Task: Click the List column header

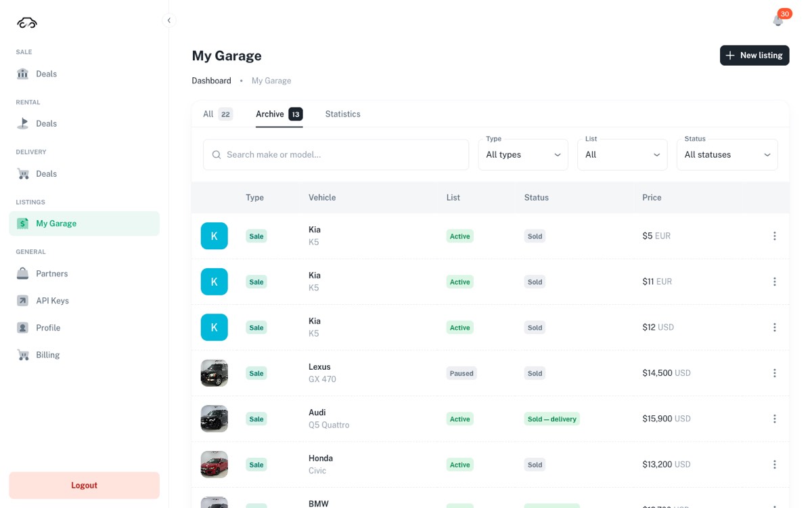Action: point(453,198)
